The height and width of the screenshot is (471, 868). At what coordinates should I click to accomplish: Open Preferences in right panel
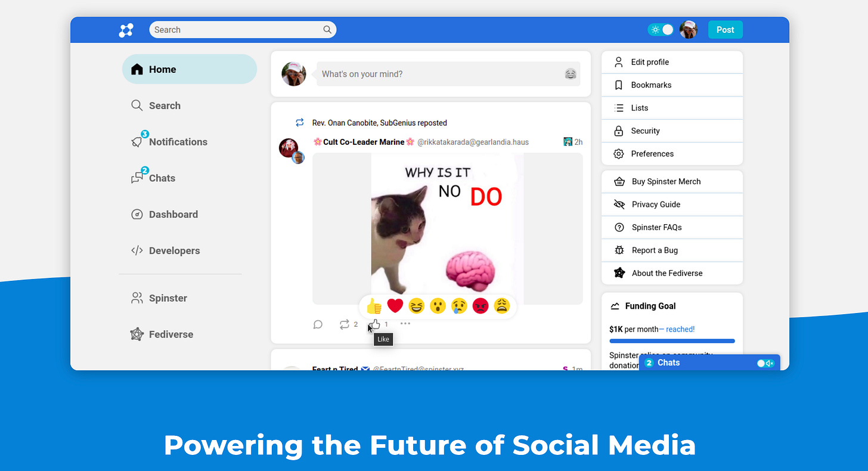click(672, 154)
